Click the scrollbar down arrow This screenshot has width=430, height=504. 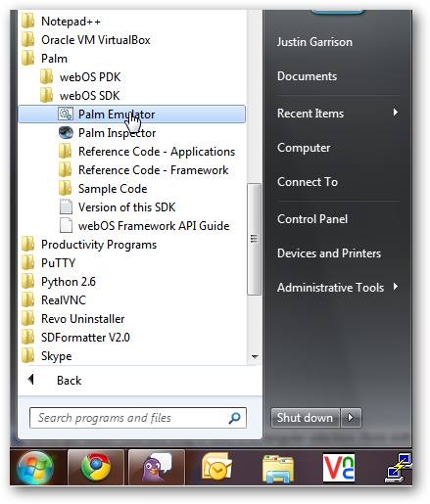pyautogui.click(x=255, y=357)
